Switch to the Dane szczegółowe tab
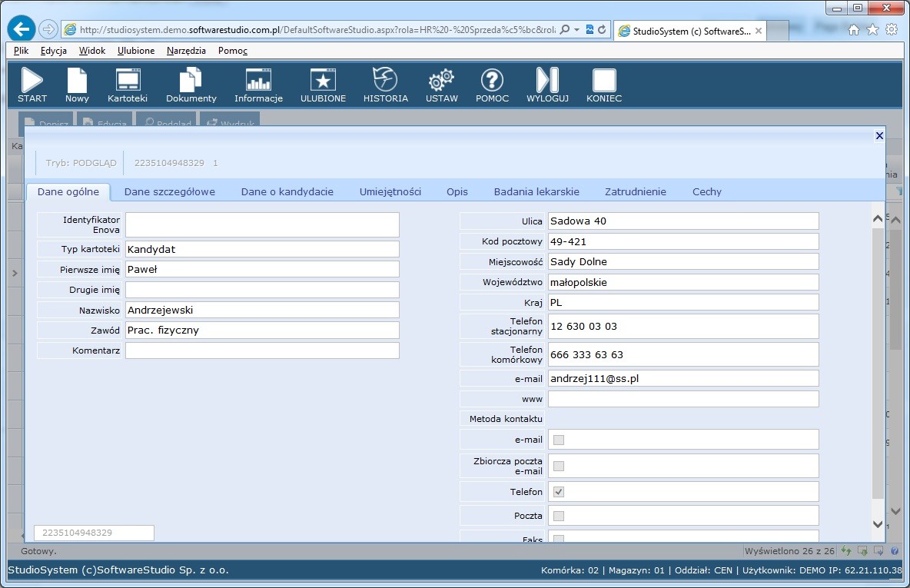This screenshot has height=588, width=910. [x=169, y=191]
